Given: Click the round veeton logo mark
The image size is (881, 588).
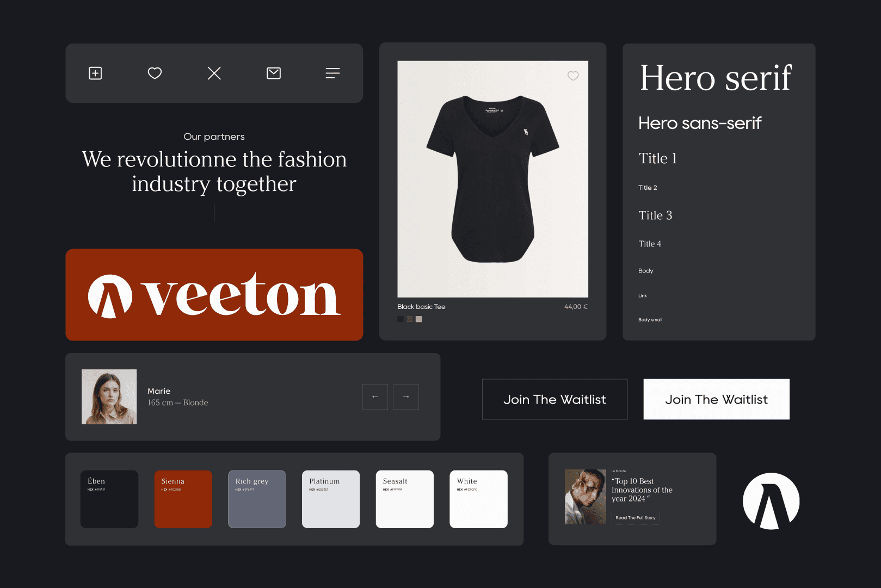Looking at the screenshot, I should point(771,501).
